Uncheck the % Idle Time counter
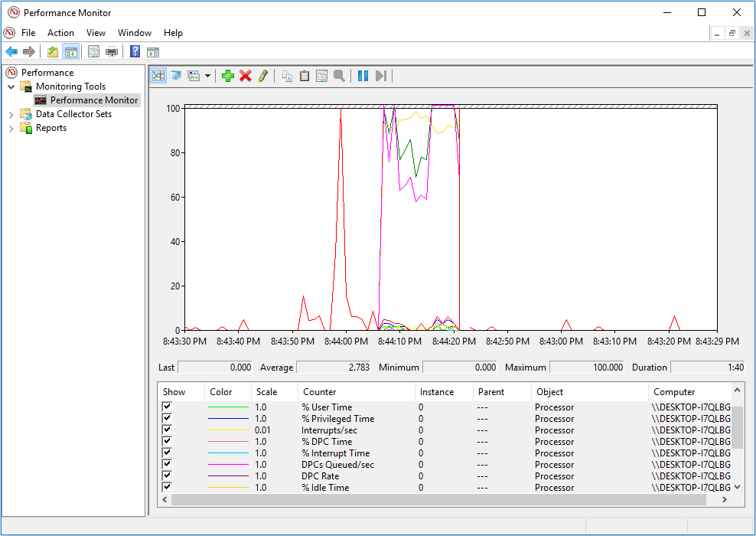Screen dimensions: 756x536 point(166,487)
